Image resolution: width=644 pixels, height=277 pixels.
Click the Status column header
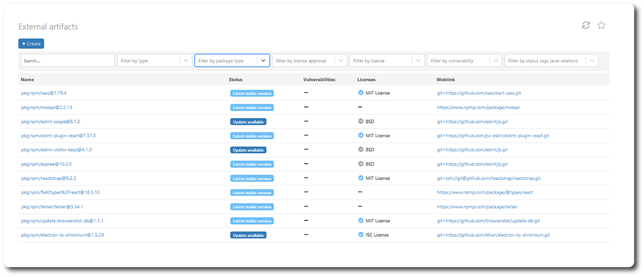pyautogui.click(x=235, y=80)
